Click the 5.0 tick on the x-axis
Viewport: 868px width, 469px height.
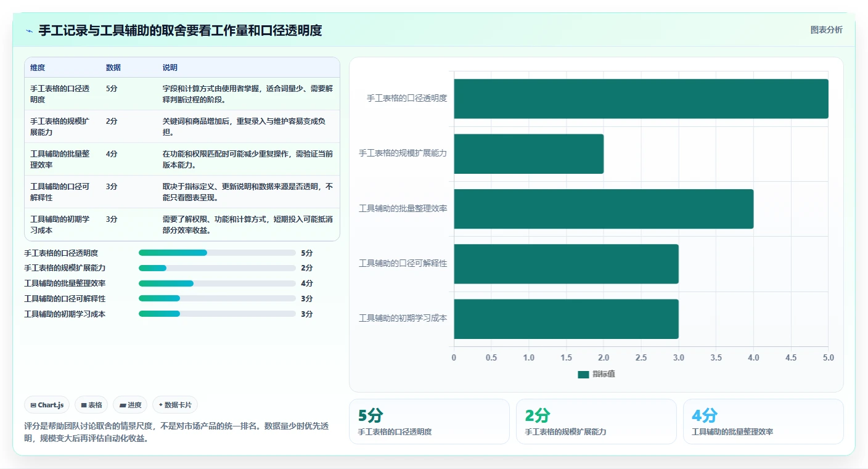tap(829, 357)
